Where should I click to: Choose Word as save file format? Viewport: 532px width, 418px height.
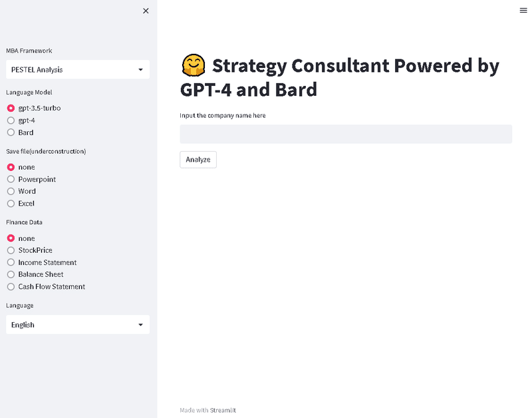[x=21, y=191]
